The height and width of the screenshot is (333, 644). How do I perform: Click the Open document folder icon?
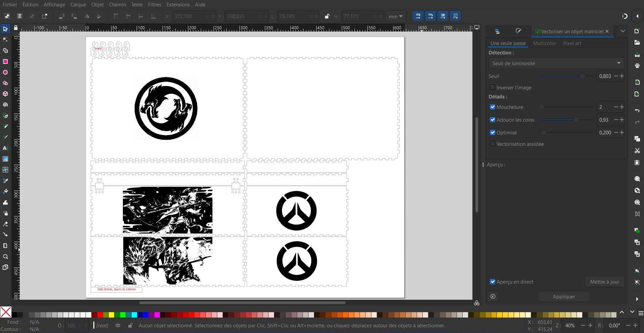pos(637,43)
